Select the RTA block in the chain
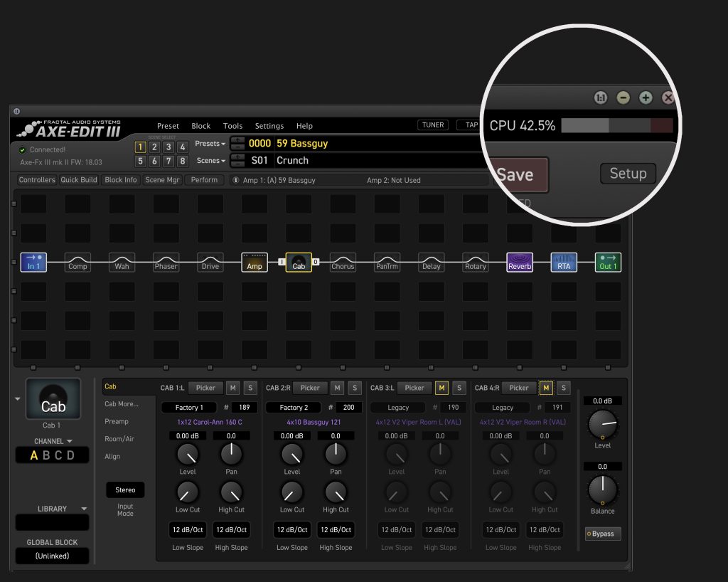This screenshot has width=728, height=582. (x=564, y=263)
